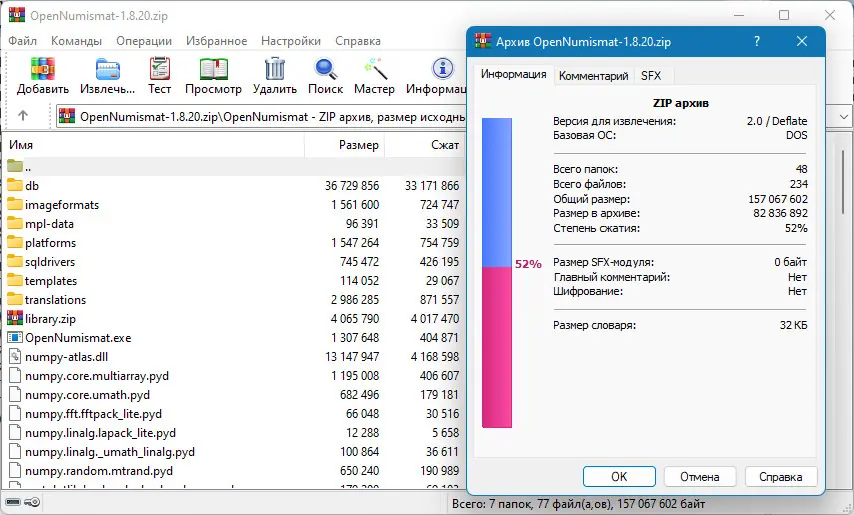This screenshot has height=515, width=854.
Task: Select the numpy.fft.fftpack_lite.pyd file row
Action: pyautogui.click(x=233, y=414)
